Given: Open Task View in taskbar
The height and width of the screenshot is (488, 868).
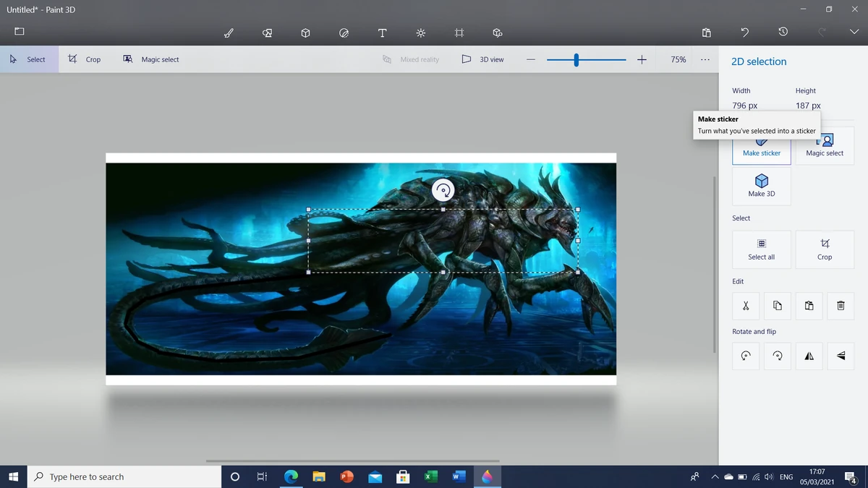Looking at the screenshot, I should [x=263, y=476].
